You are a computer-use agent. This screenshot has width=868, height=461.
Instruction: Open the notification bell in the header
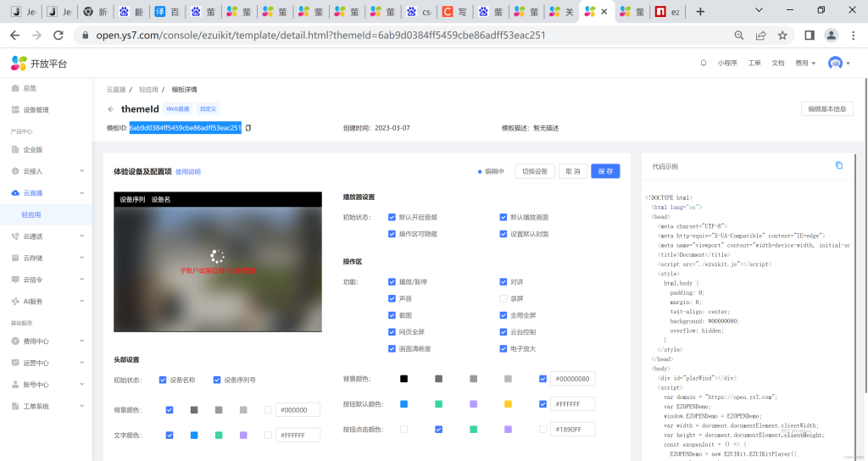tap(703, 63)
